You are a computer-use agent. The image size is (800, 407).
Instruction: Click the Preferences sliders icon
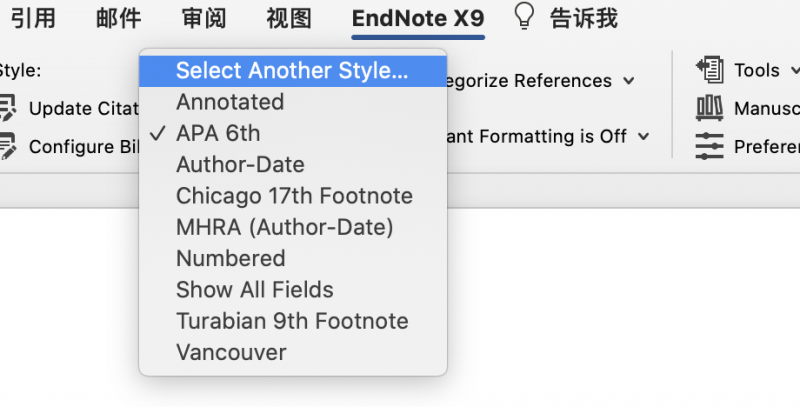[709, 146]
